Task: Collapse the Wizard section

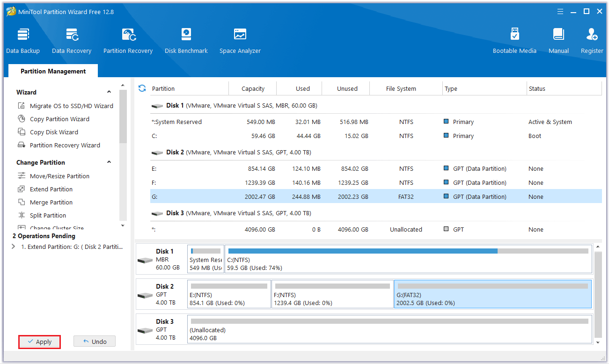Action: click(x=109, y=92)
